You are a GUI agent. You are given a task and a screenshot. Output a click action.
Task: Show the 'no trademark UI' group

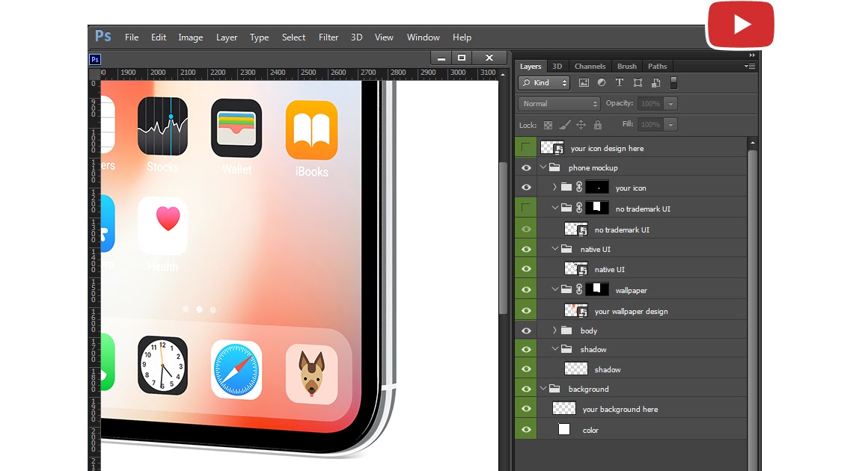coord(525,209)
